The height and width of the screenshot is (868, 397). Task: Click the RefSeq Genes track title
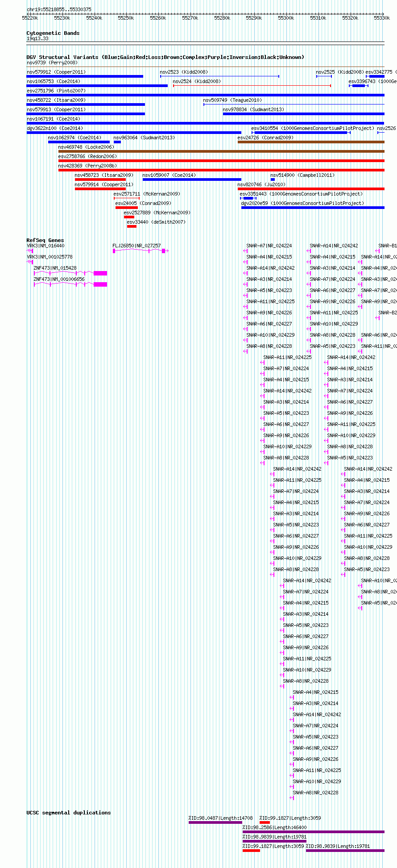click(x=45, y=240)
